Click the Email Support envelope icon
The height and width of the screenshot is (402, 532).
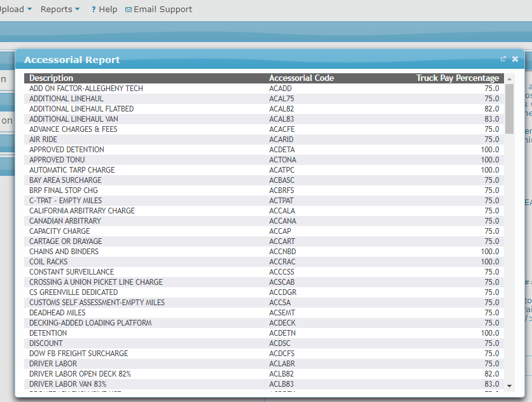tap(129, 10)
